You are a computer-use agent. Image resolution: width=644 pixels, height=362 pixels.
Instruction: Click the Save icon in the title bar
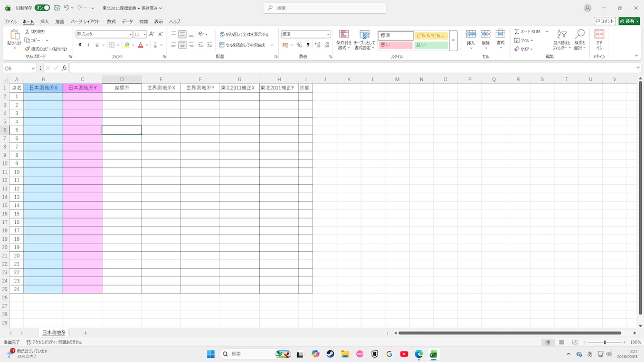click(x=57, y=8)
